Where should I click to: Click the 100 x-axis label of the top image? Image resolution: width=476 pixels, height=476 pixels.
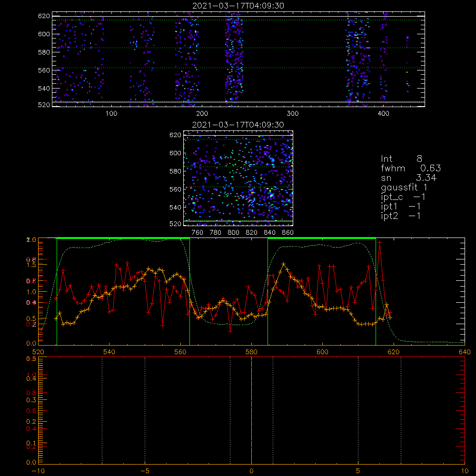111,114
